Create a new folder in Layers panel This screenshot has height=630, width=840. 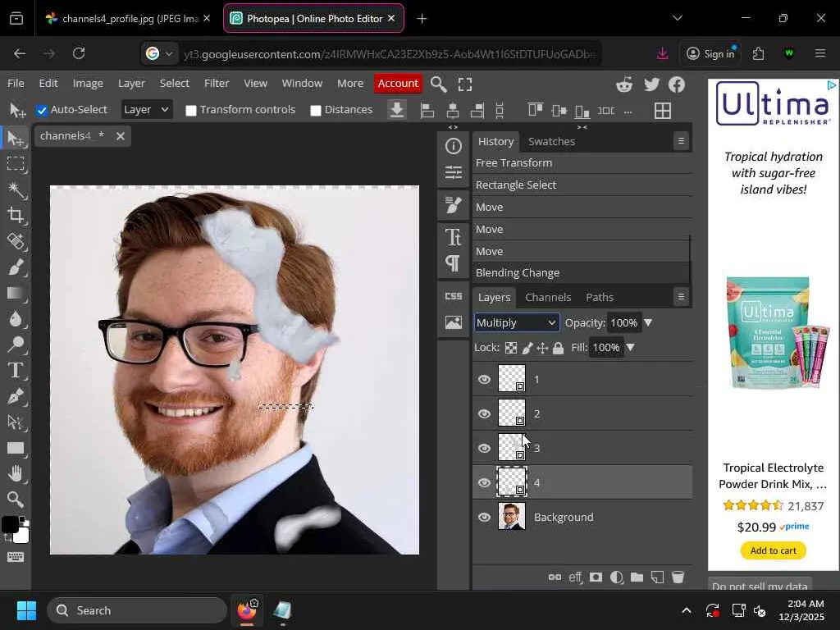[x=637, y=577]
